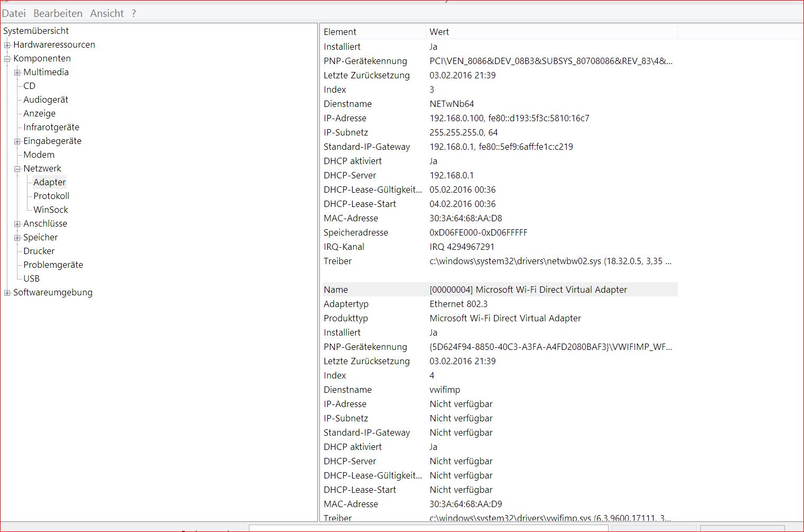Click the Element column header

pos(340,32)
